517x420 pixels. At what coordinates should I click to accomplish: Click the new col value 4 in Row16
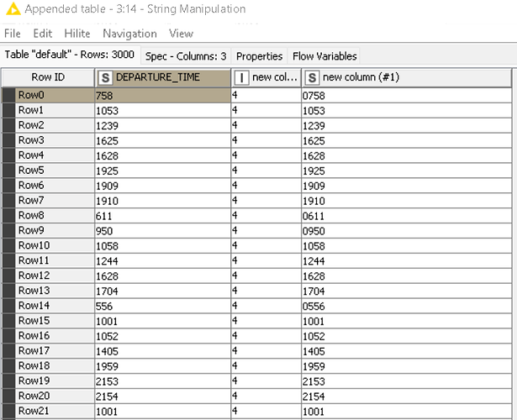coord(266,336)
